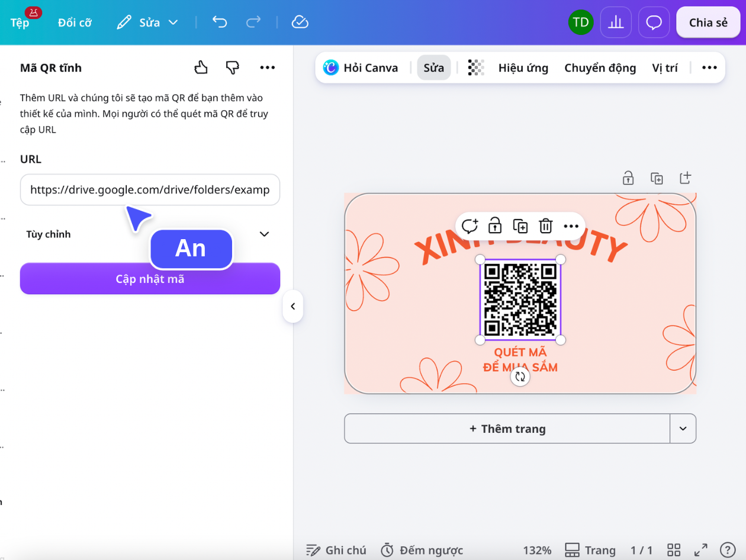Click the URL input field
The image size is (746, 560).
(150, 189)
